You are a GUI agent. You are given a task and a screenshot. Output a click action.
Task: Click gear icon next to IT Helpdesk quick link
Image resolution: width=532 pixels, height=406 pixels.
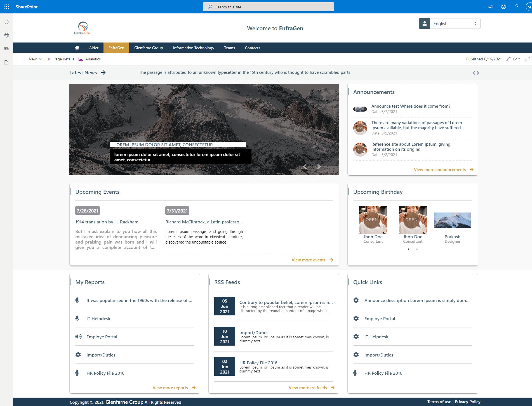356,336
